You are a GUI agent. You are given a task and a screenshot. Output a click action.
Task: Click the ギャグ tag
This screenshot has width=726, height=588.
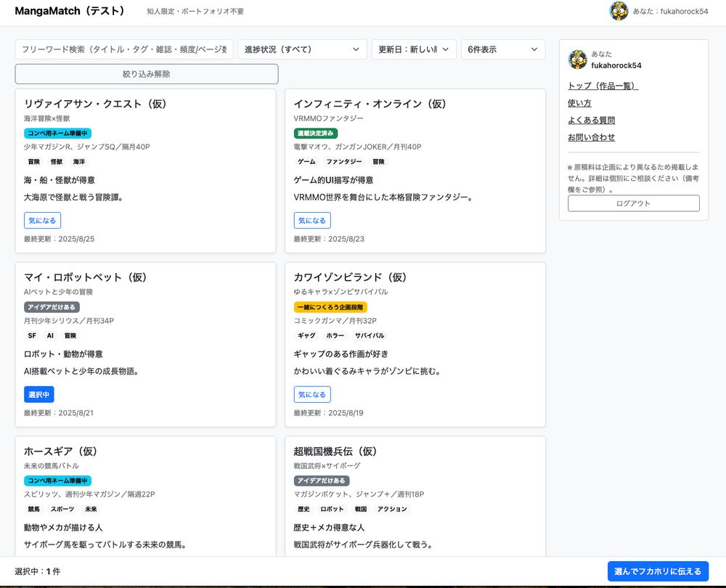306,335
